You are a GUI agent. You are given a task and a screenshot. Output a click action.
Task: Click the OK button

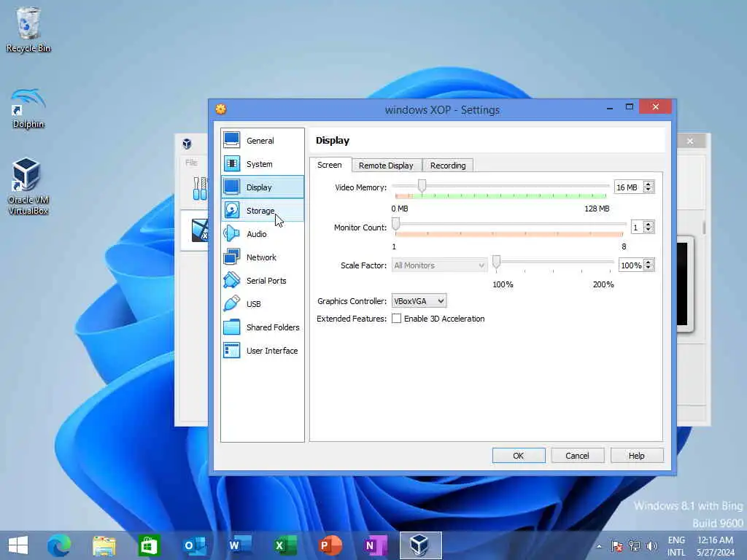(519, 456)
